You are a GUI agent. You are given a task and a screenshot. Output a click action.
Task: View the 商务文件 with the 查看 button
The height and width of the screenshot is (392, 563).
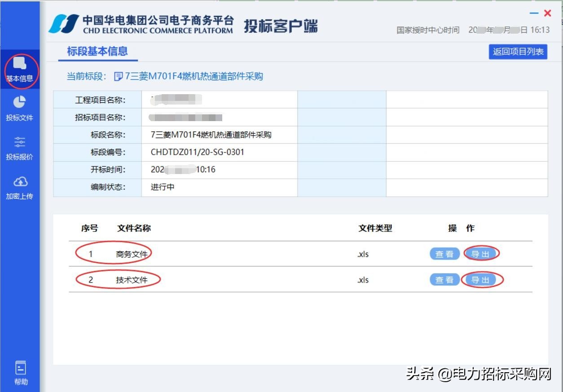coord(444,253)
